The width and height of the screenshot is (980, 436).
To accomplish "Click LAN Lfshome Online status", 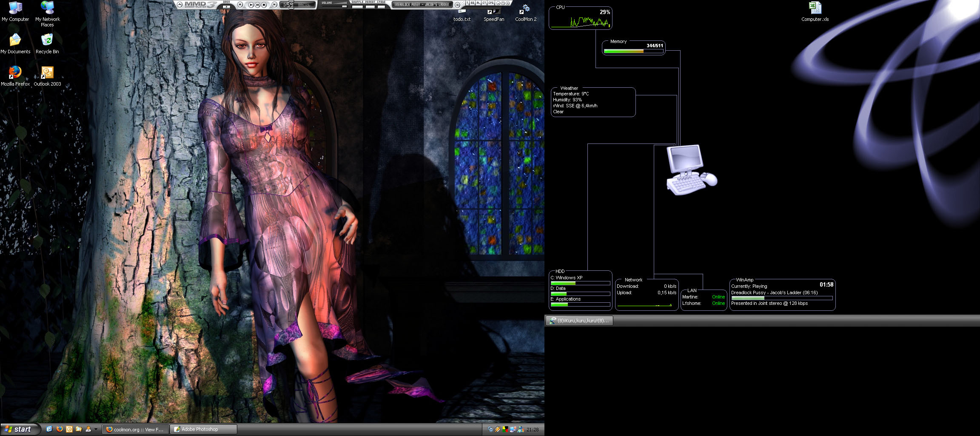I will (x=718, y=303).
